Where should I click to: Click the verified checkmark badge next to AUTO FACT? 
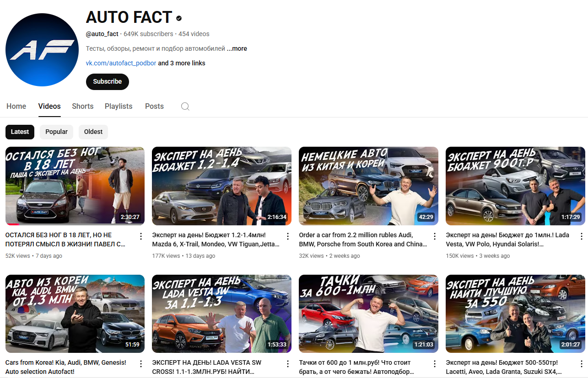(x=178, y=18)
